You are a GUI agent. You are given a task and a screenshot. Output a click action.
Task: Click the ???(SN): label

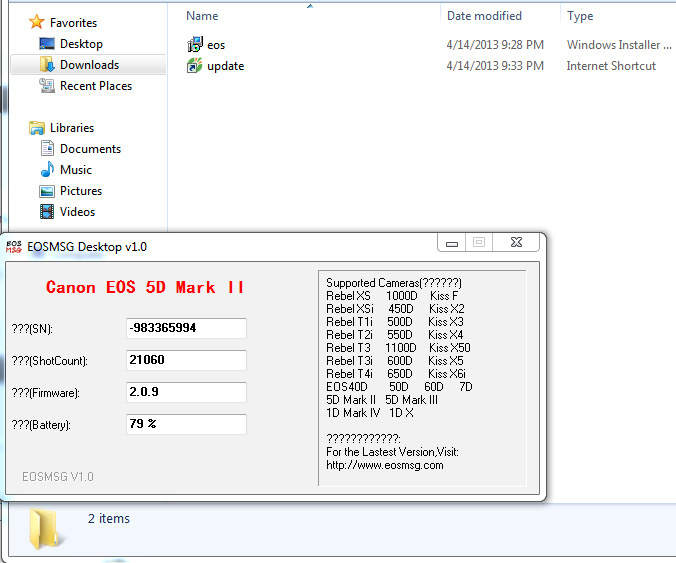coord(32,329)
